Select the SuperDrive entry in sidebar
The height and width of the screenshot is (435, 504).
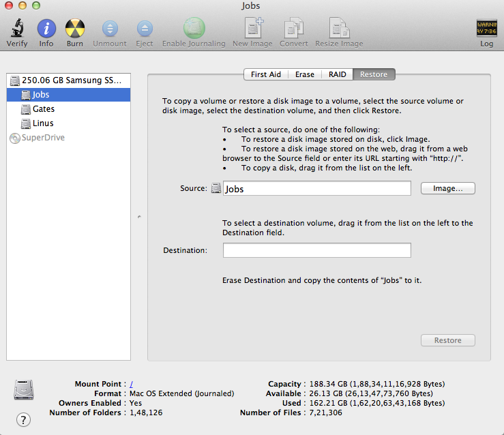[x=68, y=138]
